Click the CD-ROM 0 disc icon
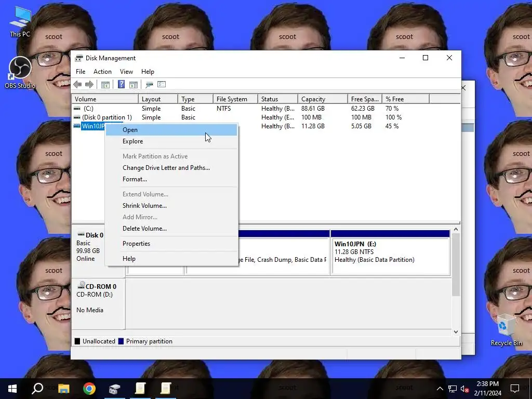 point(81,285)
